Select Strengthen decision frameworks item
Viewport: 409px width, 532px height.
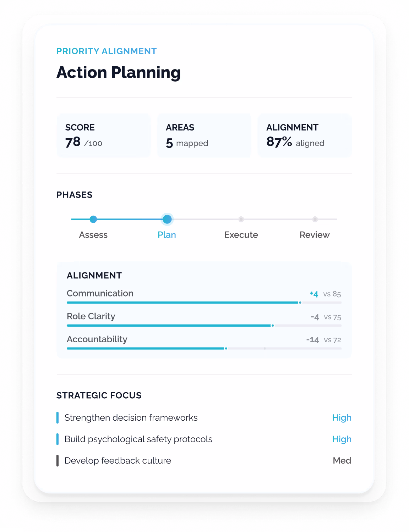tap(204, 418)
